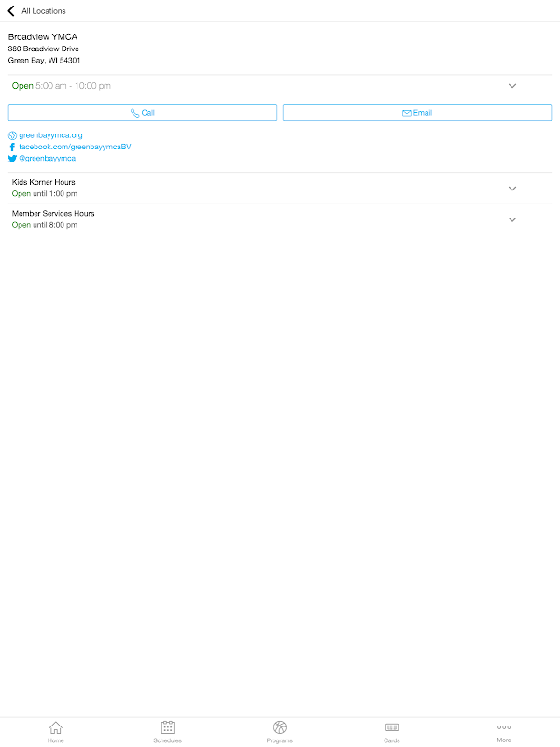Call the Broadview YMCA
Screen dimensions: 560x747
[x=143, y=113]
